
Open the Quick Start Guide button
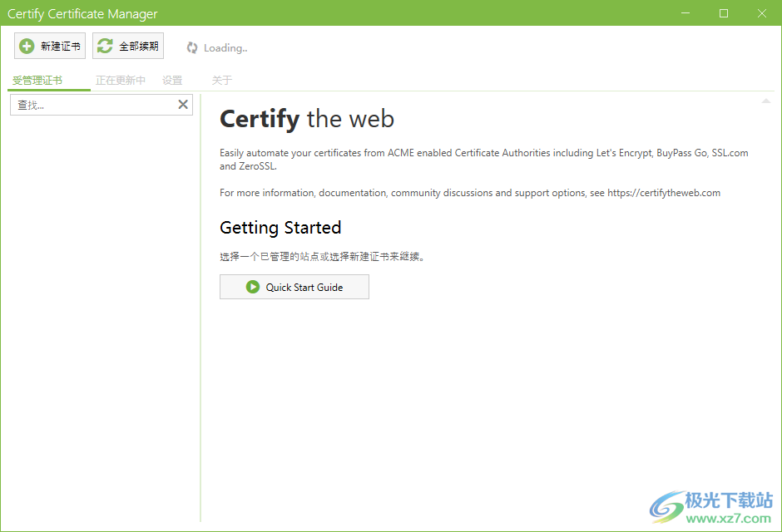coord(294,287)
